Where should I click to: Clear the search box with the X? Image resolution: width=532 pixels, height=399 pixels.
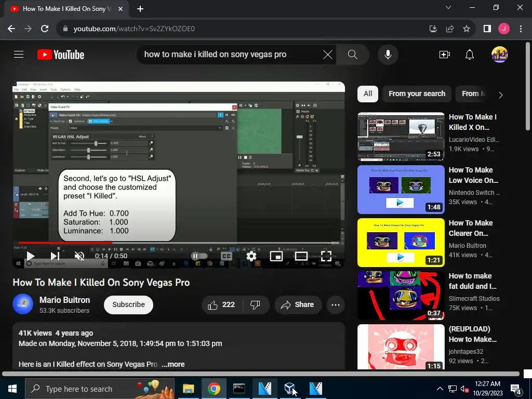[x=327, y=54]
